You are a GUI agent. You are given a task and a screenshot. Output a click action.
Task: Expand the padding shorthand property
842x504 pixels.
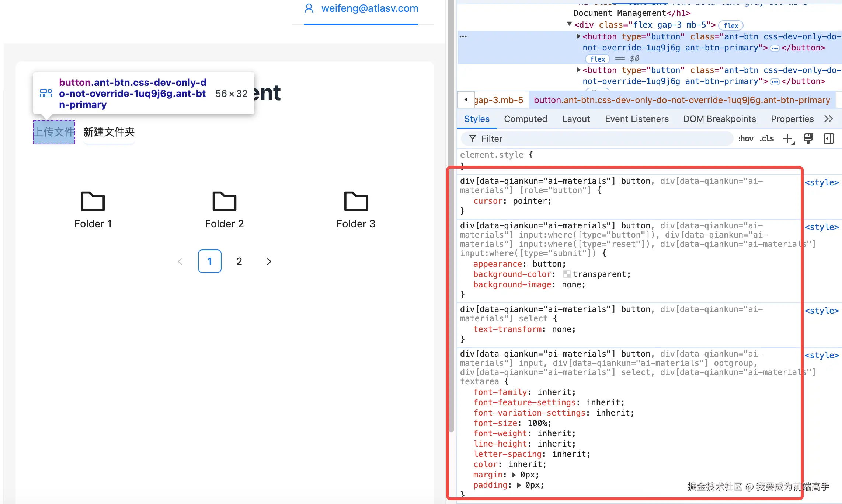[519, 485]
